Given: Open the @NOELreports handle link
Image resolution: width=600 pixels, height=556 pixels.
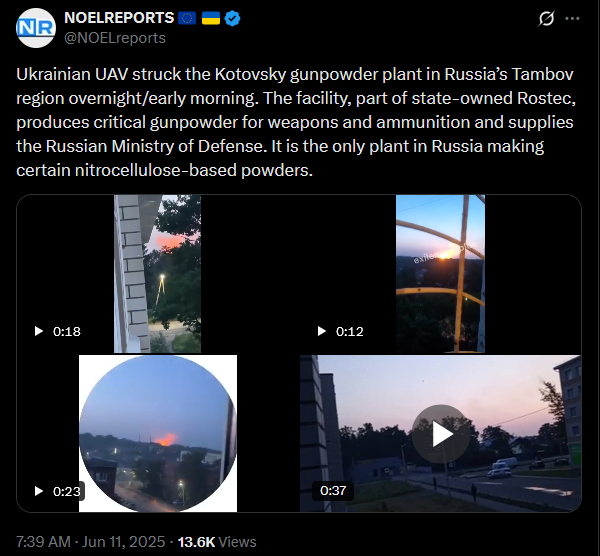Looking at the screenshot, I should pyautogui.click(x=115, y=38).
